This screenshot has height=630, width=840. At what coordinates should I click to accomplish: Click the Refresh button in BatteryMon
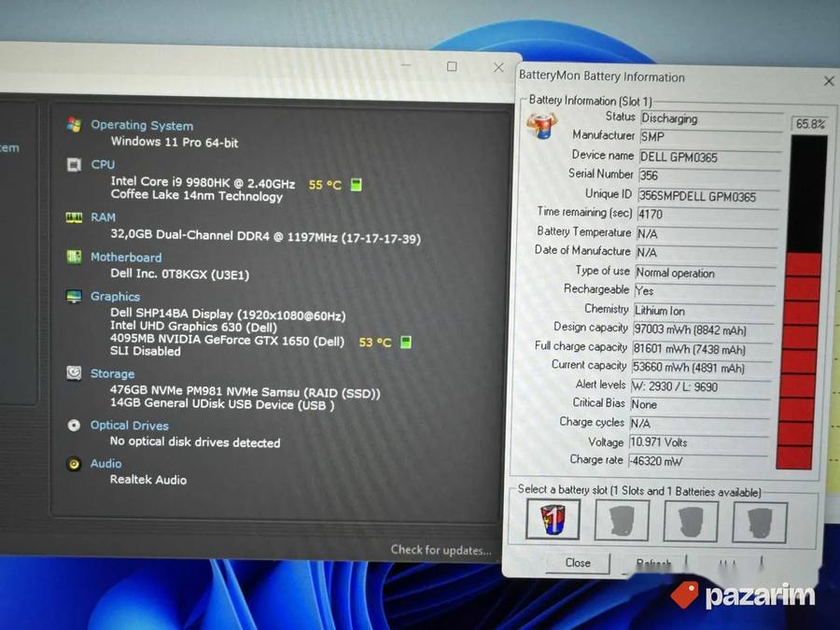click(654, 565)
